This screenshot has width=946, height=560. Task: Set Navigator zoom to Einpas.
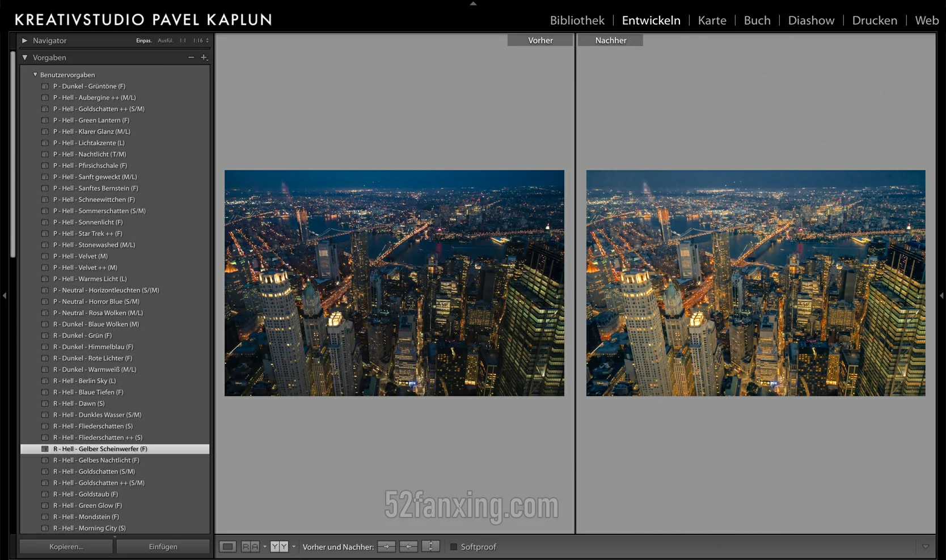[144, 40]
